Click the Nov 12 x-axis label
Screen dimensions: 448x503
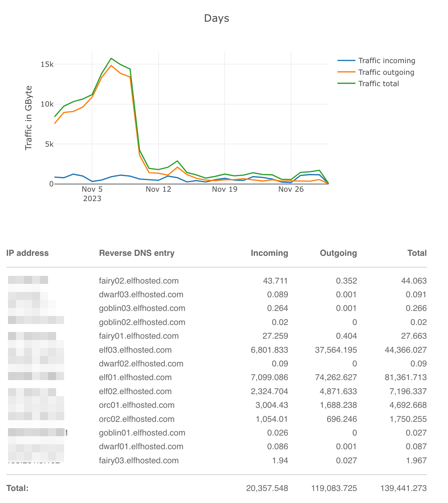pos(158,189)
